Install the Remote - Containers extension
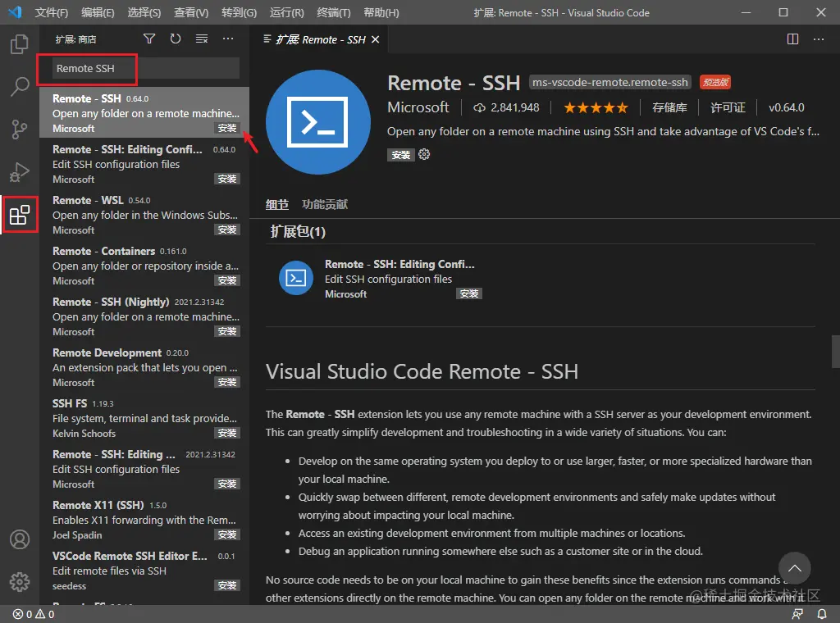 click(227, 280)
